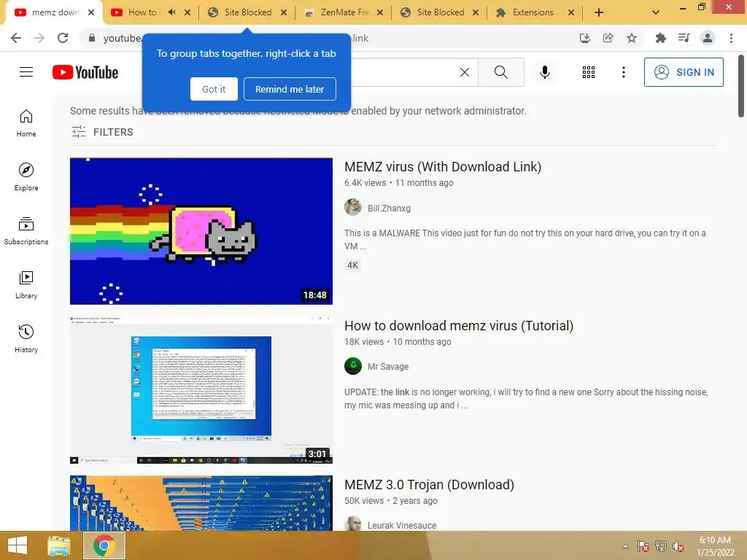
Task: Open the tab search chevron
Action: pos(656,12)
